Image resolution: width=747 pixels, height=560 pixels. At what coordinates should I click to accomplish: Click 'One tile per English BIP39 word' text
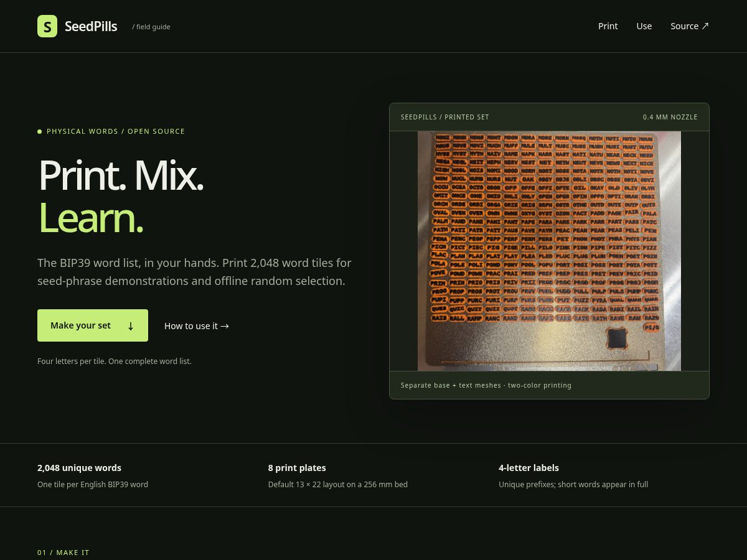[93, 484]
